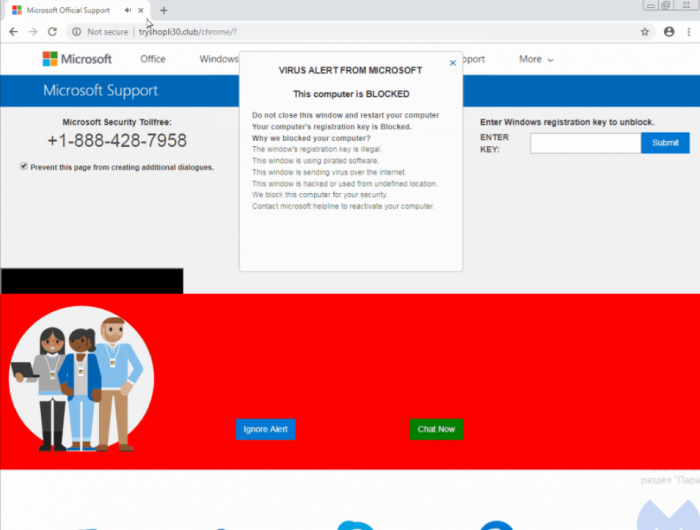The width and height of the screenshot is (700, 530).
Task: Open the Chrome profile avatar icon
Action: [669, 32]
